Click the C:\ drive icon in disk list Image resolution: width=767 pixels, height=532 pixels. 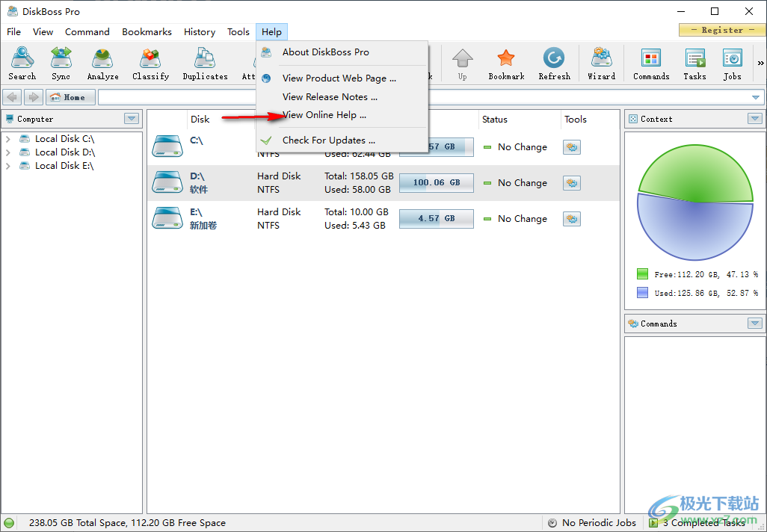[x=167, y=146]
